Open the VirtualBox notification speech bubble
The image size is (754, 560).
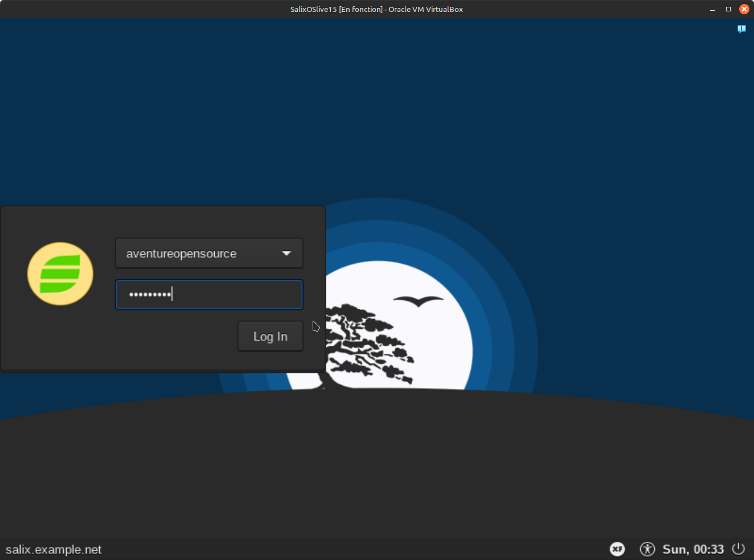click(x=741, y=29)
